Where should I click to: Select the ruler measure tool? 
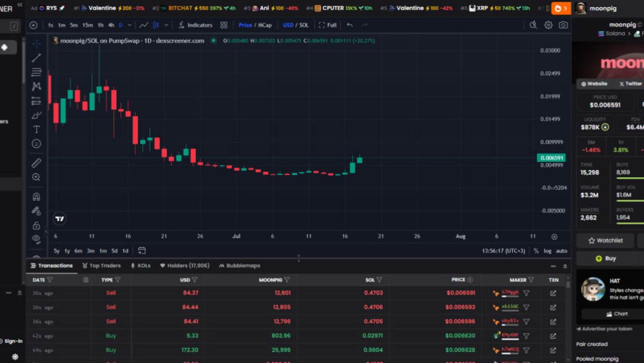pyautogui.click(x=36, y=163)
